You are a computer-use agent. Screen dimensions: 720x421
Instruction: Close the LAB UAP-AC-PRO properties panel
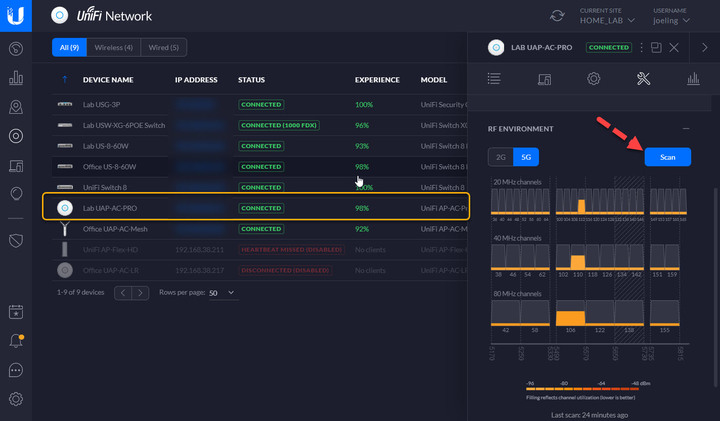(674, 47)
